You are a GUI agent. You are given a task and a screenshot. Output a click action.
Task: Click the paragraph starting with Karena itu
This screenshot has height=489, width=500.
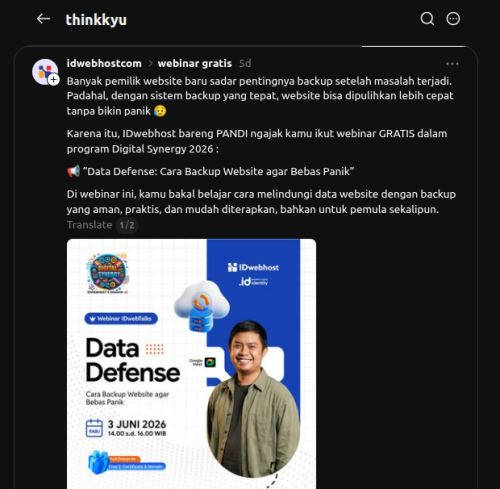point(257,141)
